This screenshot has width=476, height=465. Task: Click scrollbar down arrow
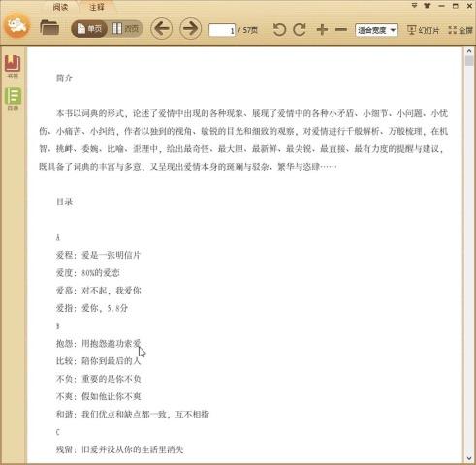469,458
